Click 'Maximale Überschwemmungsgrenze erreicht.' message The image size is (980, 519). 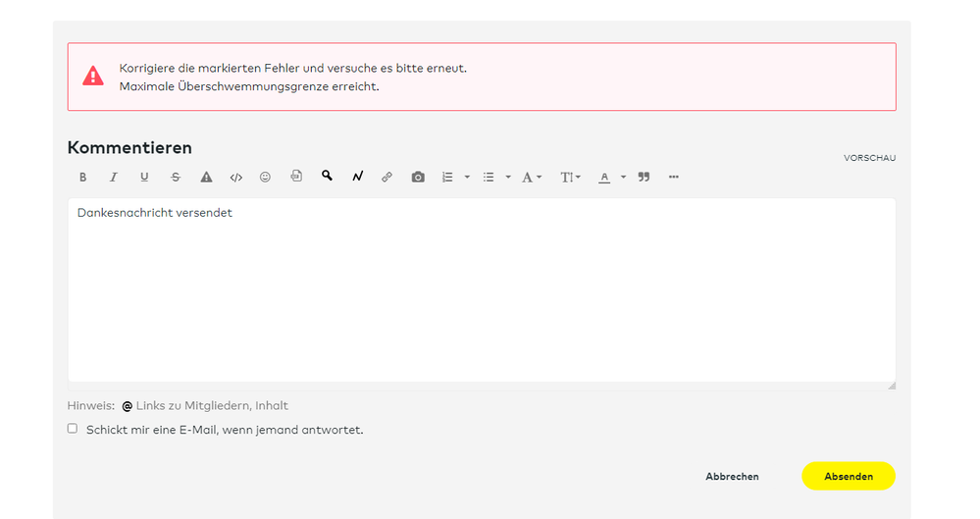(x=249, y=86)
